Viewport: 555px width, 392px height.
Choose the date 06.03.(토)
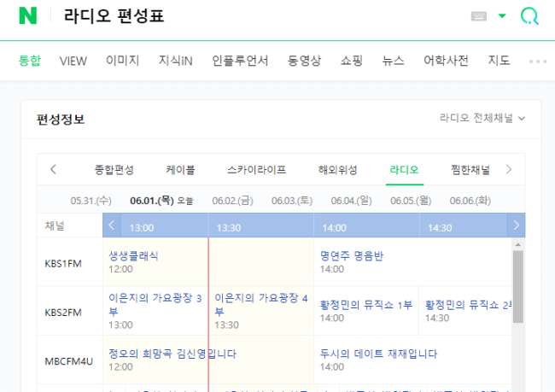coord(292,201)
